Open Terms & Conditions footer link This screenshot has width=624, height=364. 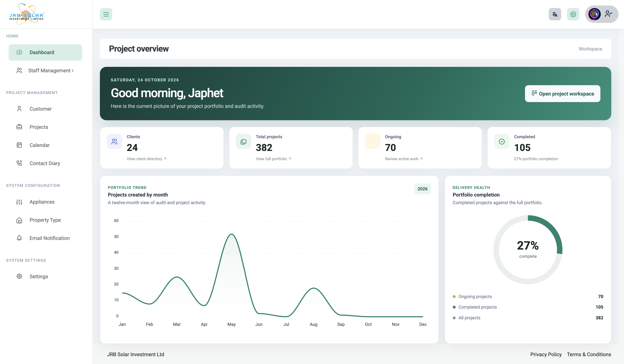[x=589, y=354]
